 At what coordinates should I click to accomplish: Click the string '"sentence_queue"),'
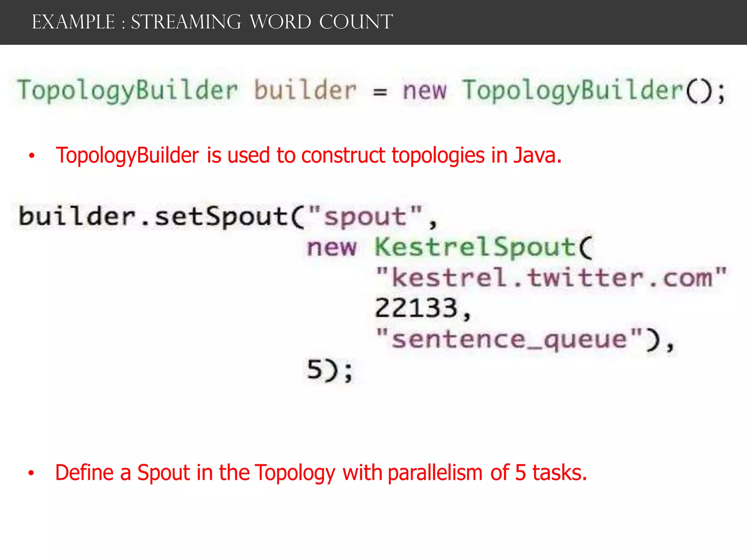tap(525, 339)
